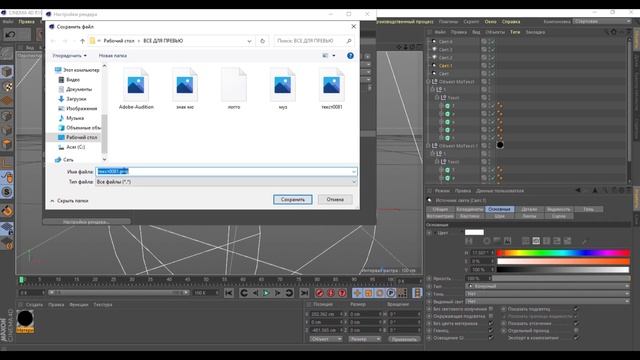Open file type dropdown in save dialog
Image resolution: width=640 pixels, height=360 pixels.
[226, 182]
